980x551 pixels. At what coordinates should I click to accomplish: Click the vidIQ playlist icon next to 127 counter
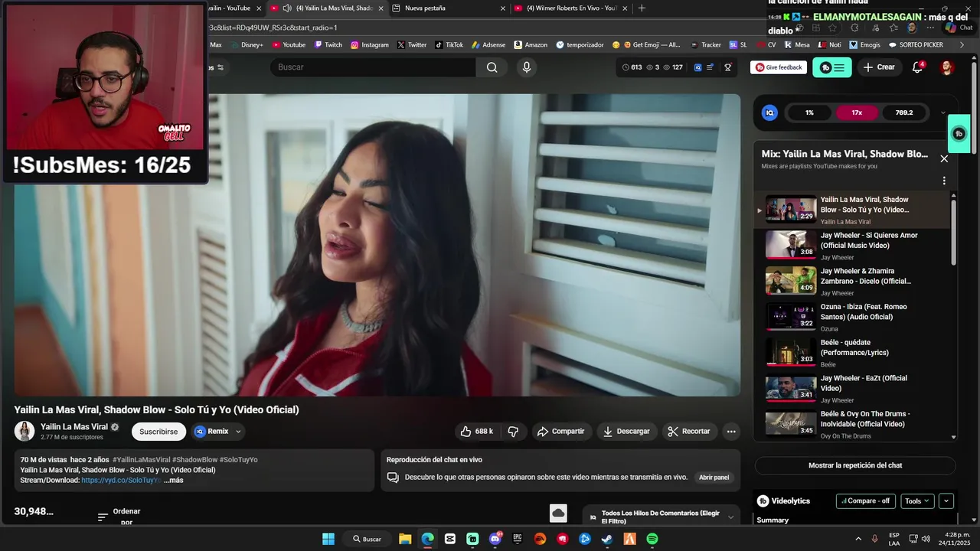pyautogui.click(x=710, y=67)
